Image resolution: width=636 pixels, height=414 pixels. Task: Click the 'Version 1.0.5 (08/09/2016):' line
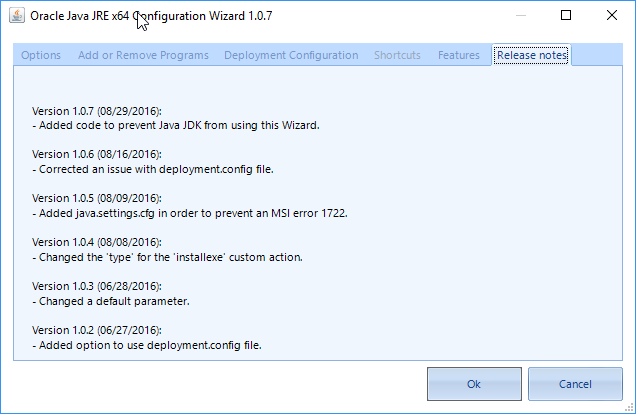click(97, 198)
